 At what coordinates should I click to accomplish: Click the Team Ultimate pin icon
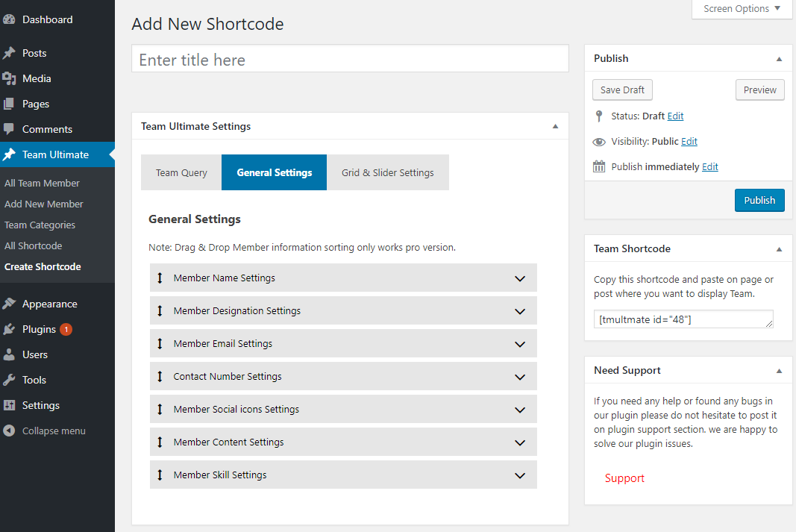9,154
